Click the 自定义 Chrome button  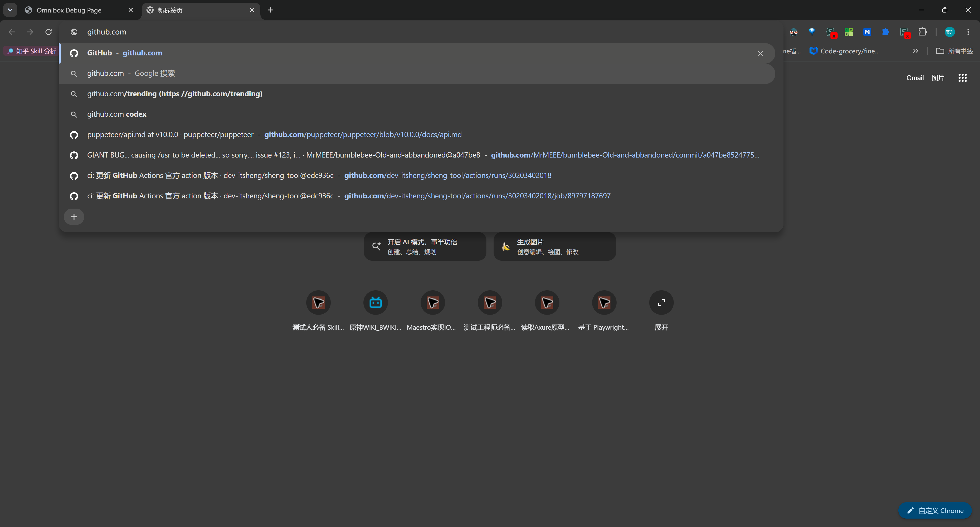click(935, 511)
